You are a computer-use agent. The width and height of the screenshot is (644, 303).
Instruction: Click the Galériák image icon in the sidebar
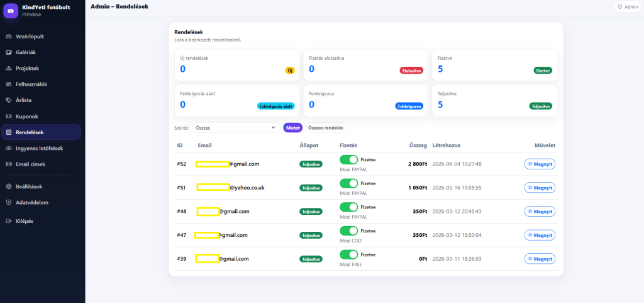pyautogui.click(x=9, y=52)
